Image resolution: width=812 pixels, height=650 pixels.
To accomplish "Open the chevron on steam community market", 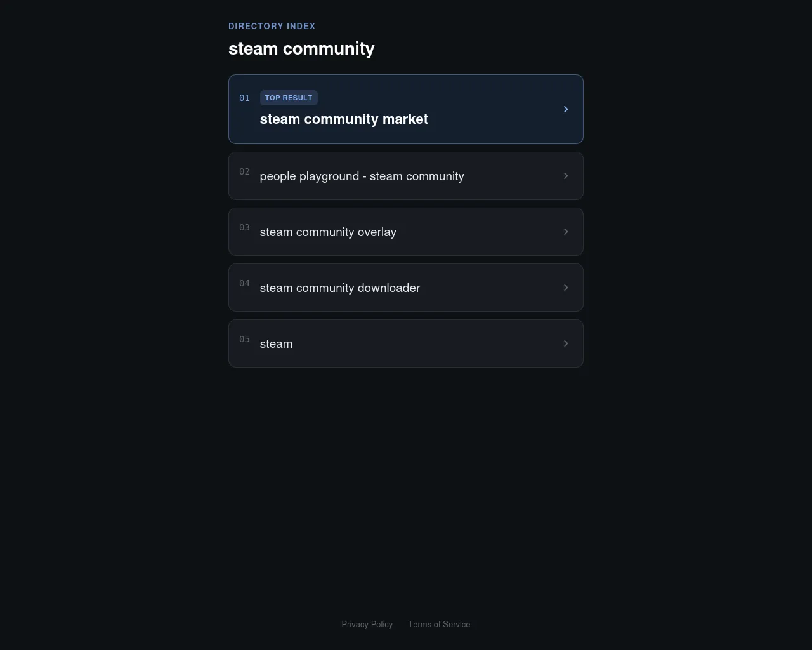I will pyautogui.click(x=566, y=109).
